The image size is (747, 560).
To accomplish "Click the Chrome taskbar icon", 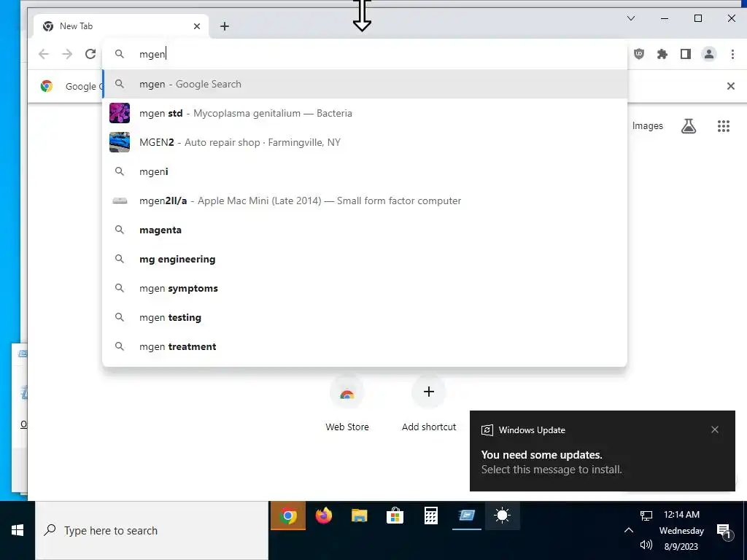I will (287, 516).
